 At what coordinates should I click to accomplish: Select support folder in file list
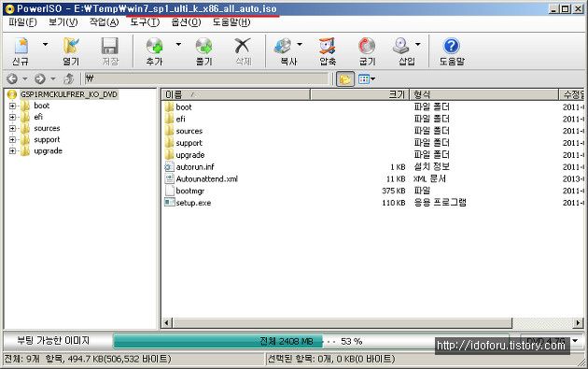[x=189, y=143]
